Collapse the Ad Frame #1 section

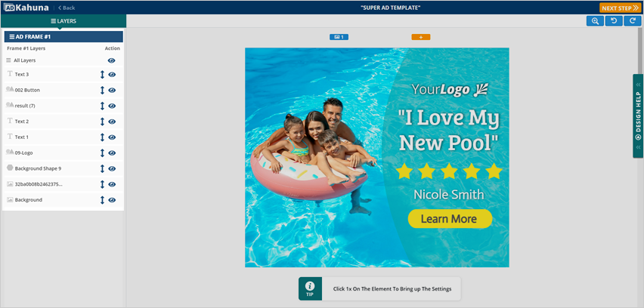[x=63, y=36]
